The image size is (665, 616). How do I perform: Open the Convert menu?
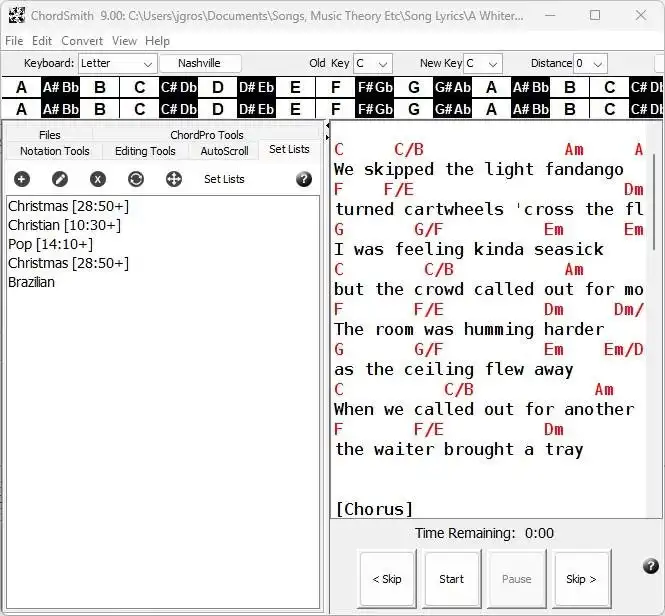(82, 41)
